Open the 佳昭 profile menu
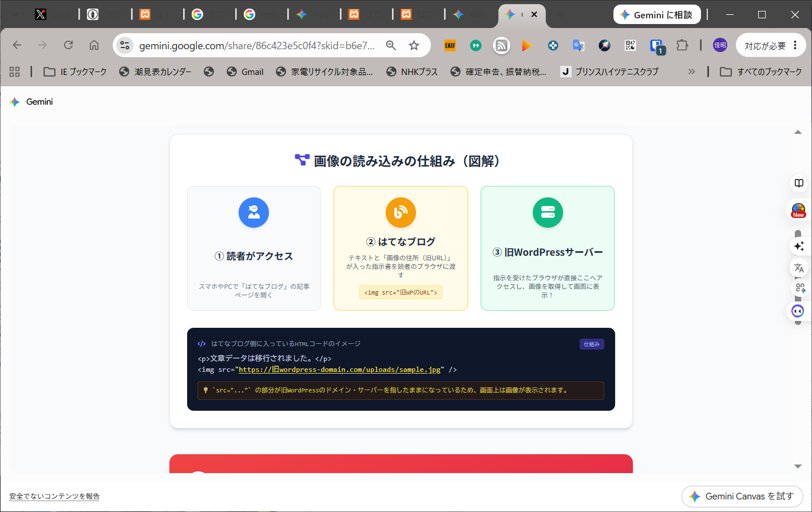 (x=720, y=45)
